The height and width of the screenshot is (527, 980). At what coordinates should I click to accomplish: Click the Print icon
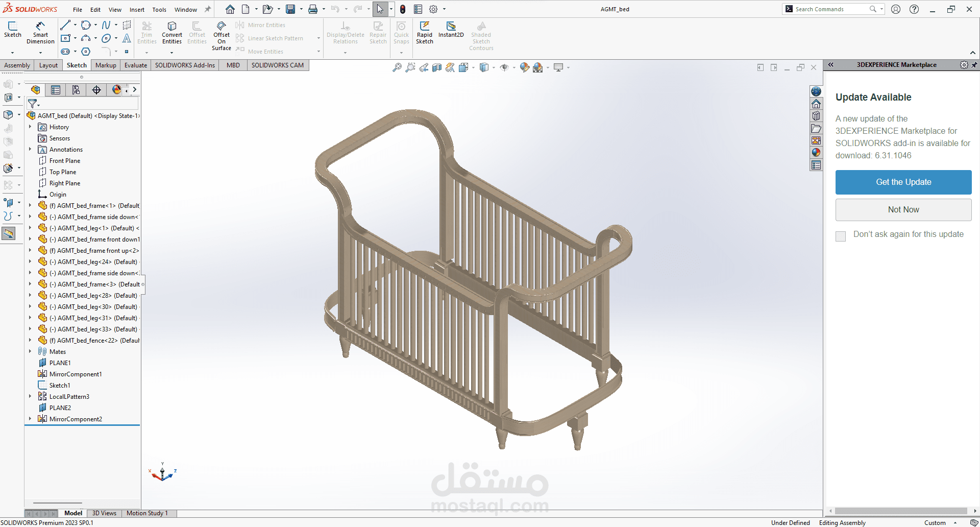click(313, 9)
